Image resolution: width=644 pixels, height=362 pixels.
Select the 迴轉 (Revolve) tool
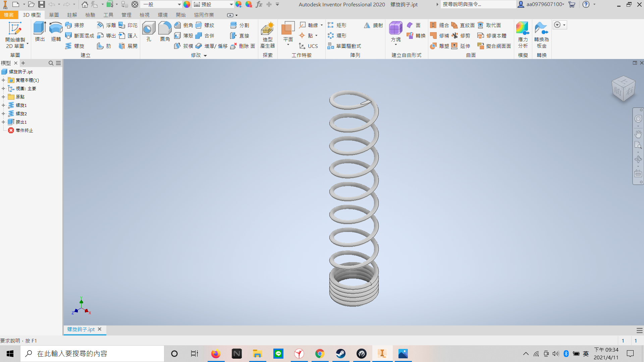tap(56, 32)
